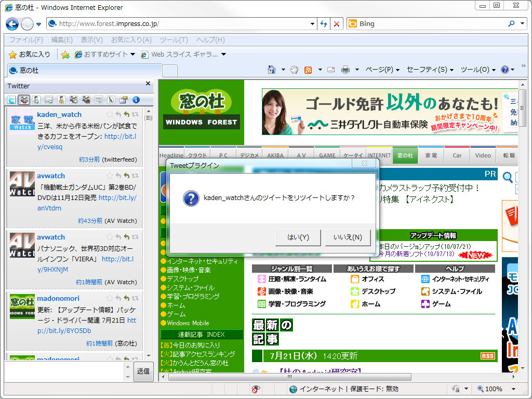
Task: Toggle the retweet icon on kaden_watch's tweet
Action: click(134, 114)
